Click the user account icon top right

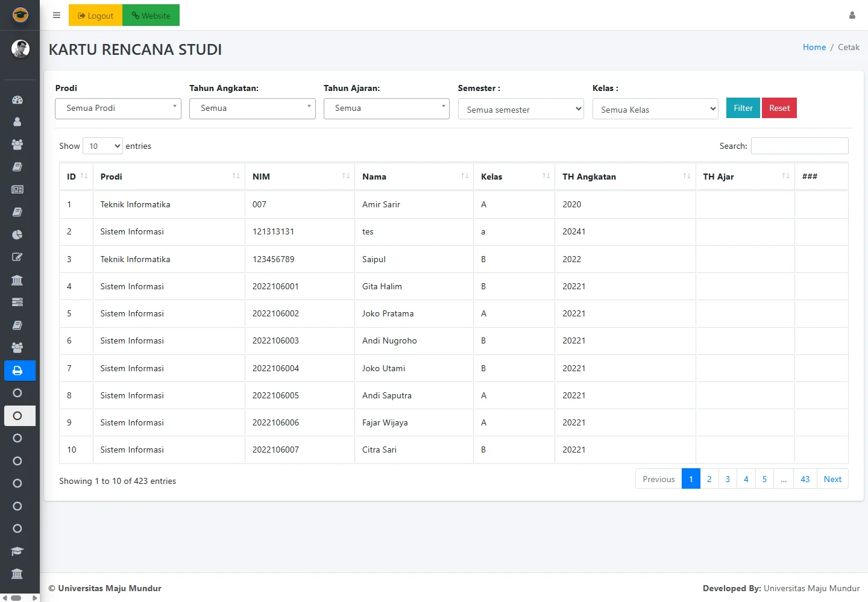tap(852, 16)
